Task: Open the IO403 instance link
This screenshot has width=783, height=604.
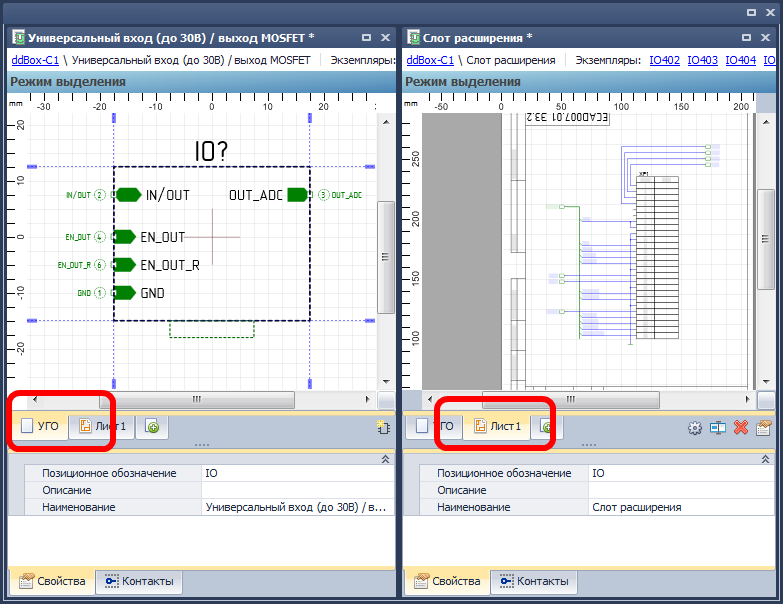Action: click(702, 60)
